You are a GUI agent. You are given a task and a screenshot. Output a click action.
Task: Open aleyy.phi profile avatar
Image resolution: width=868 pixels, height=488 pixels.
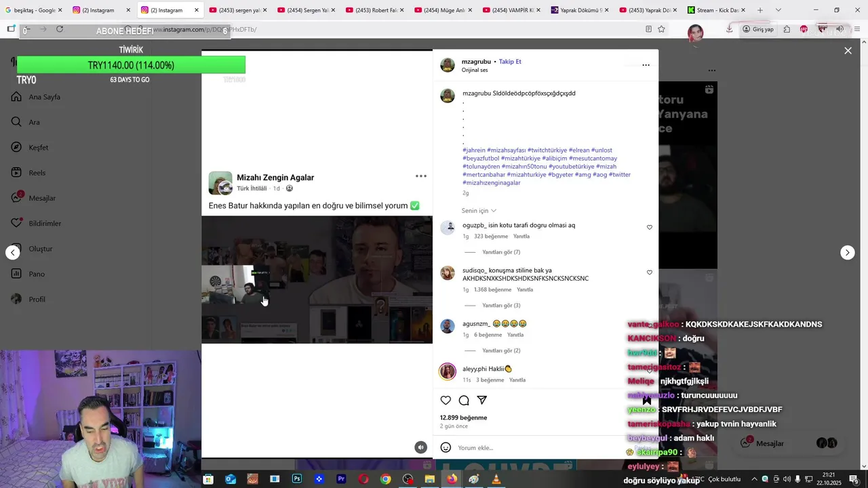pyautogui.click(x=448, y=371)
